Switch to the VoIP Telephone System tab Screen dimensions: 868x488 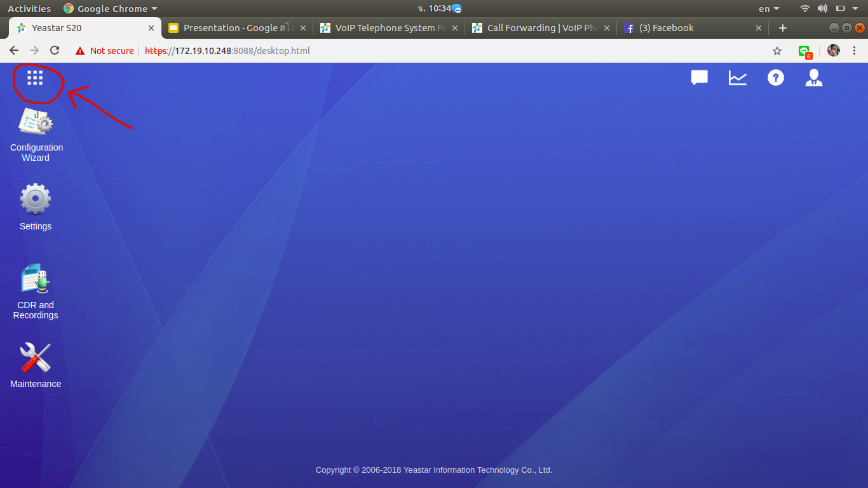click(389, 28)
